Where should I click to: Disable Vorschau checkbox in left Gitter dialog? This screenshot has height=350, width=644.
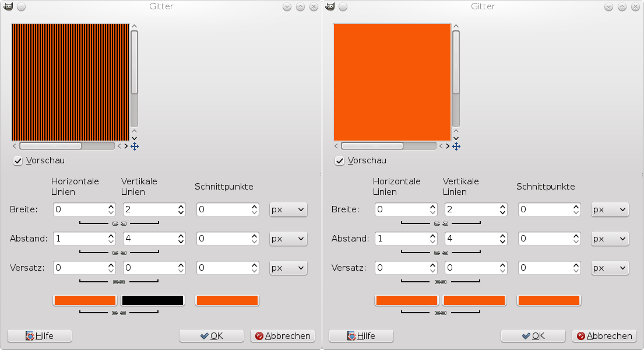click(17, 161)
